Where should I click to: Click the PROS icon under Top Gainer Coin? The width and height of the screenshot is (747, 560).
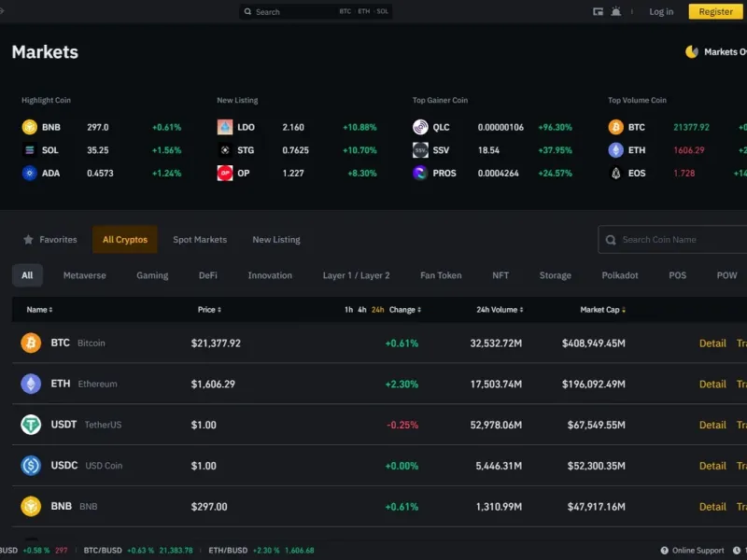click(420, 173)
